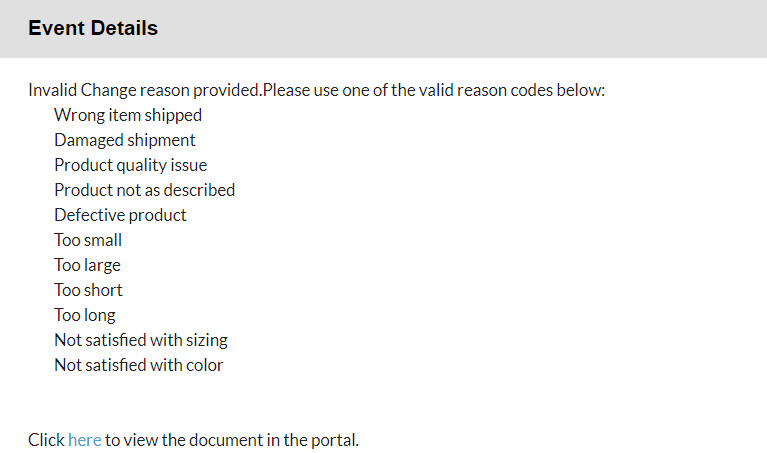Image resolution: width=767 pixels, height=453 pixels.
Task: Click the 'Product quality issue' line
Action: click(x=130, y=165)
